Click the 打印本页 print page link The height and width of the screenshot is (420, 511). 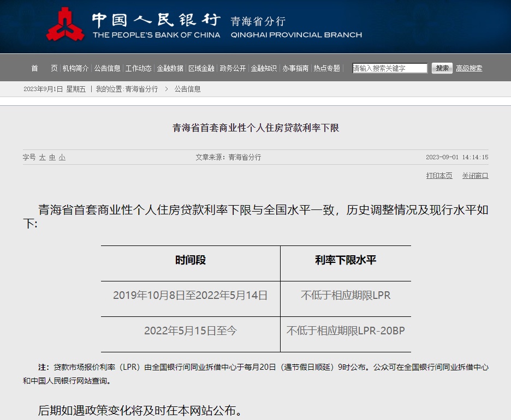click(439, 176)
